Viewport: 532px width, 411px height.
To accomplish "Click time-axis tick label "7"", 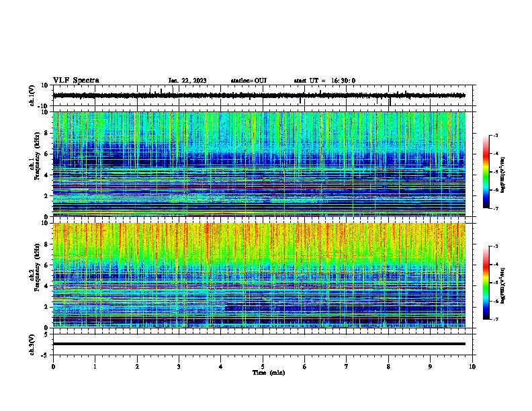I will [347, 367].
